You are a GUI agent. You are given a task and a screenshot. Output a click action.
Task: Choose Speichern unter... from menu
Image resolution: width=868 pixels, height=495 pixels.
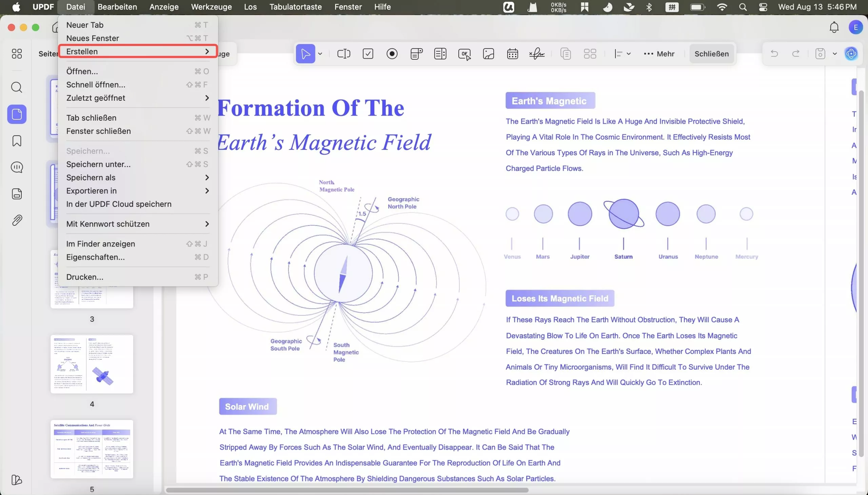98,164
